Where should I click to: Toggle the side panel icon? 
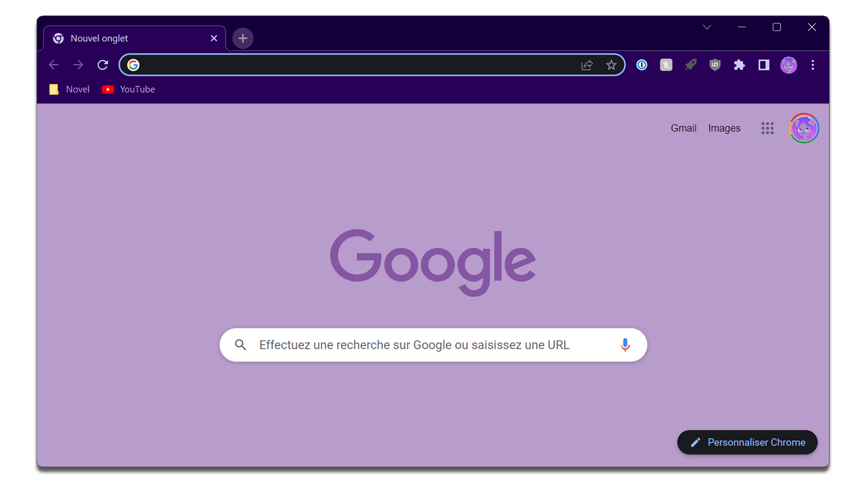point(764,65)
